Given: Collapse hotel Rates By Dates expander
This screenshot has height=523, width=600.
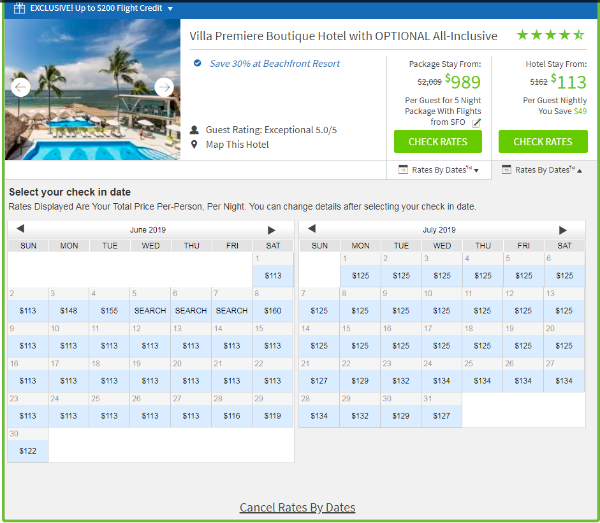Looking at the screenshot, I should (542, 170).
